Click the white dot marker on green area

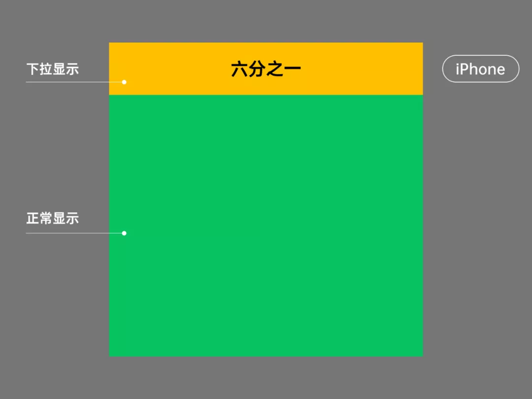click(124, 233)
